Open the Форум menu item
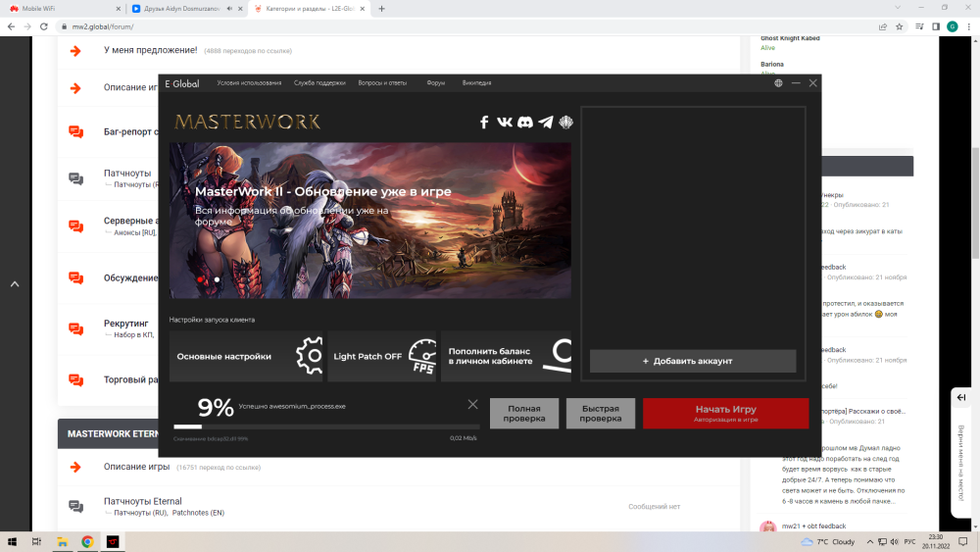 click(x=435, y=83)
